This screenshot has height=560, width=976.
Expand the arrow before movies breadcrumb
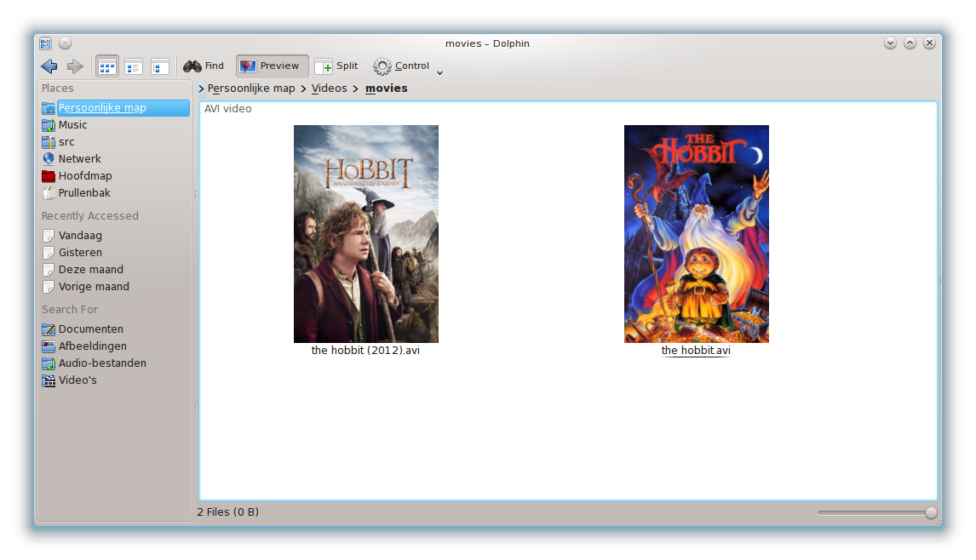355,89
